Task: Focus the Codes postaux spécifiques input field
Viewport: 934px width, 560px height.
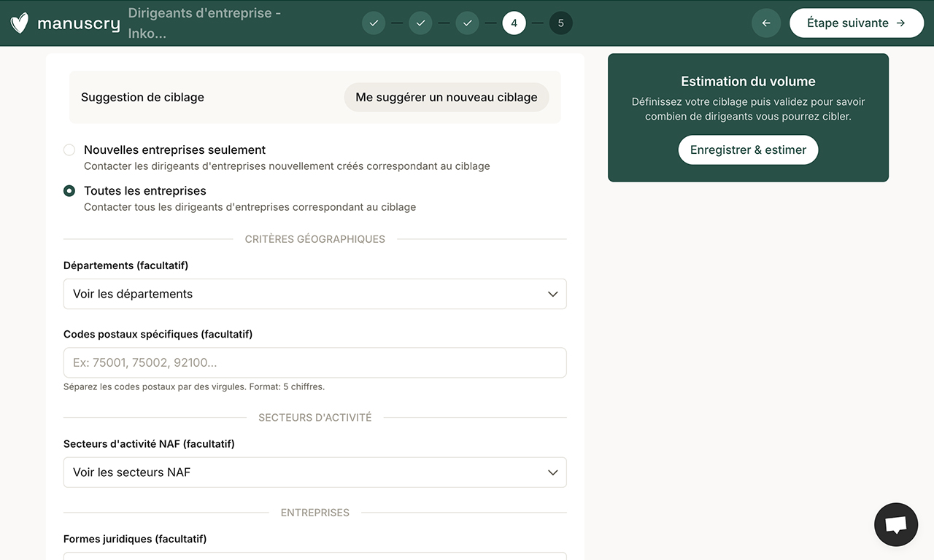Action: (x=314, y=362)
